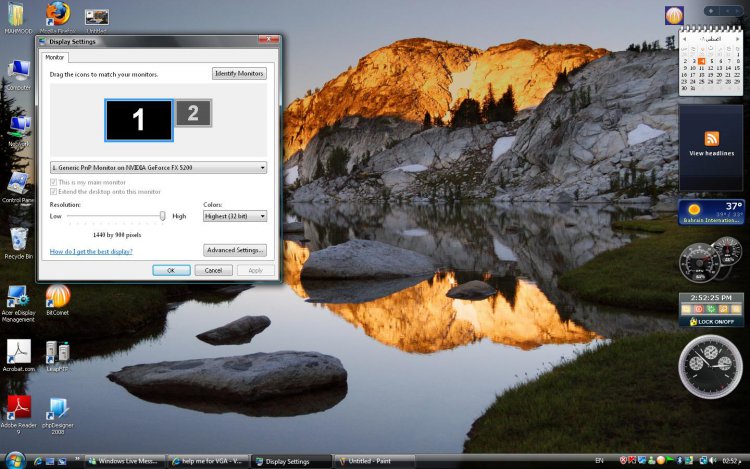Close the Display Settings window
The height and width of the screenshot is (469, 750).
(268, 40)
